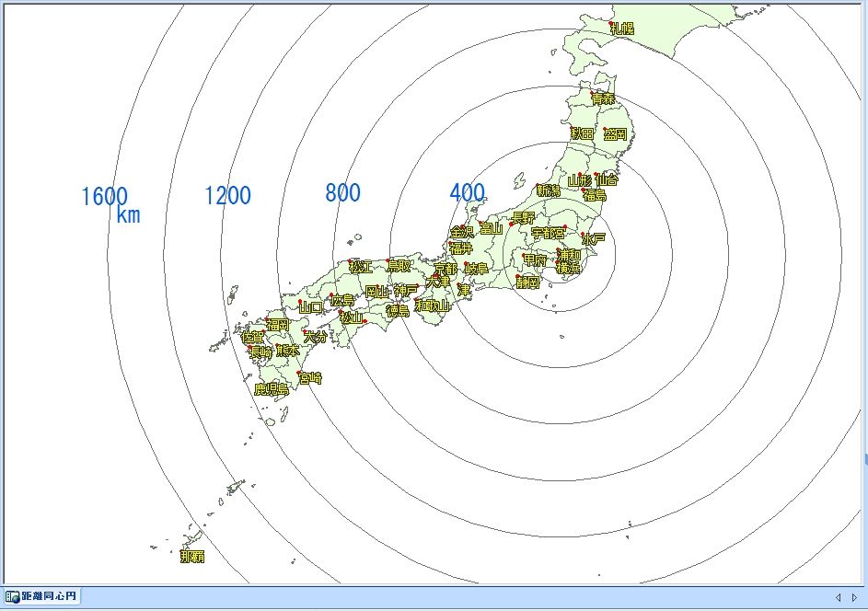
Task: Click the 松山 city label
Action: pos(352,318)
